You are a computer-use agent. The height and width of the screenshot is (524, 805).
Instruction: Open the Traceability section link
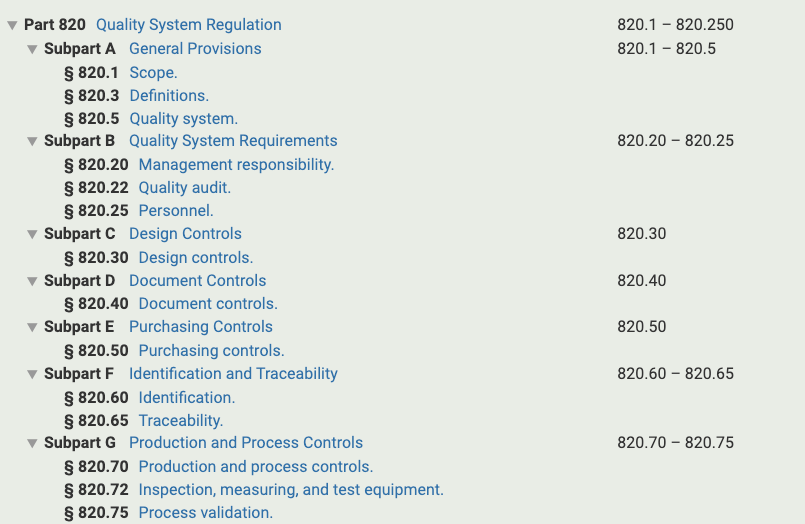[181, 421]
